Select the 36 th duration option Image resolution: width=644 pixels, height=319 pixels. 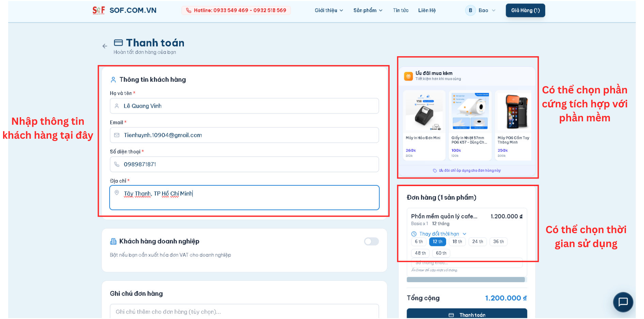click(x=498, y=242)
